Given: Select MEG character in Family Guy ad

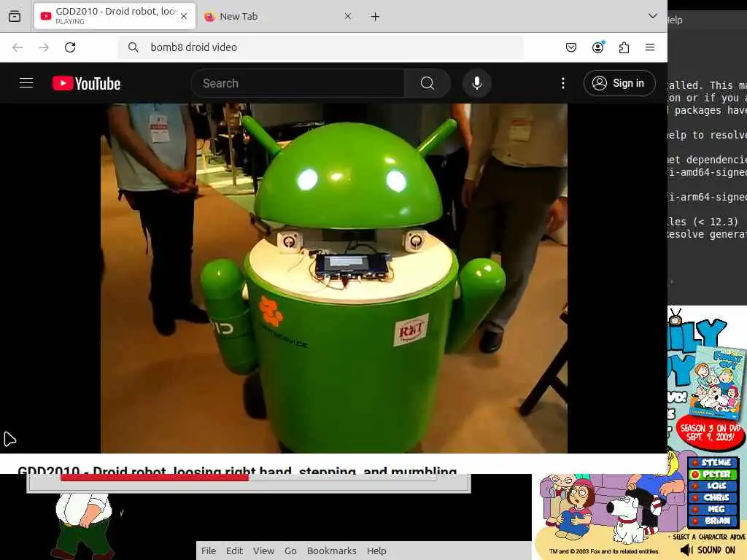Looking at the screenshot, I should click(x=713, y=509).
